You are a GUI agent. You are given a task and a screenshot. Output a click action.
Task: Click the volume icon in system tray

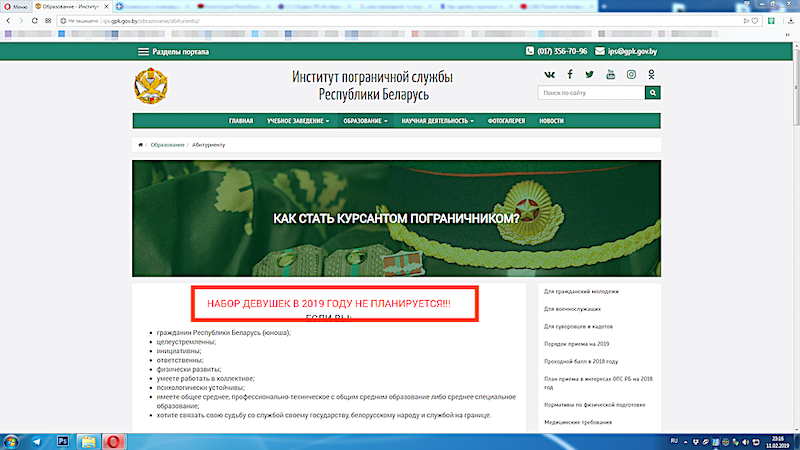[x=745, y=442]
